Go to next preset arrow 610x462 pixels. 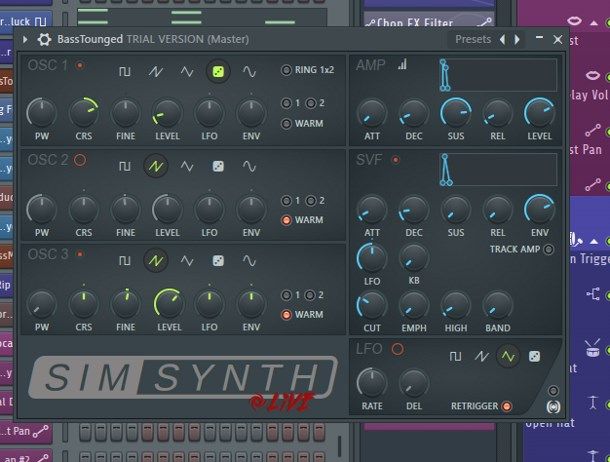tap(517, 39)
